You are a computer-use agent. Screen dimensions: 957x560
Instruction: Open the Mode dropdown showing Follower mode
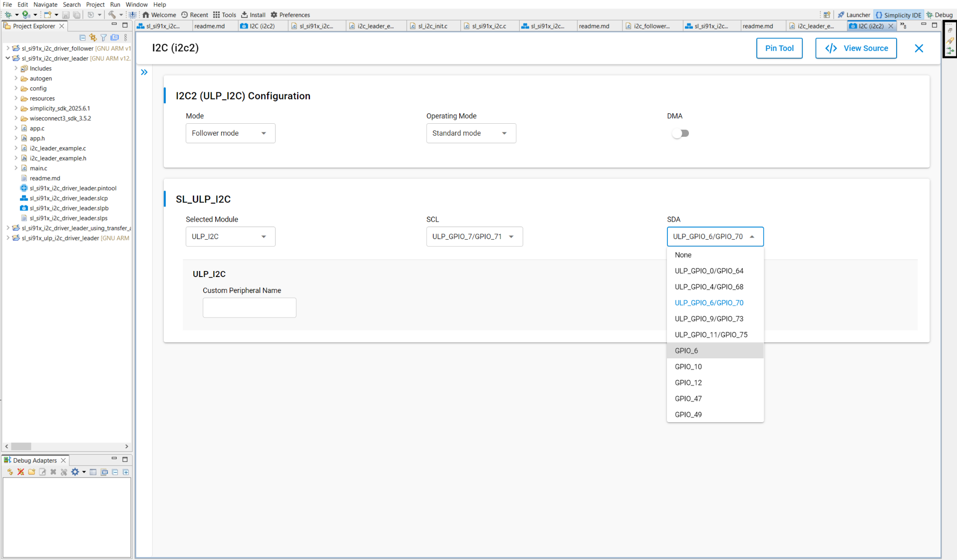(x=230, y=133)
